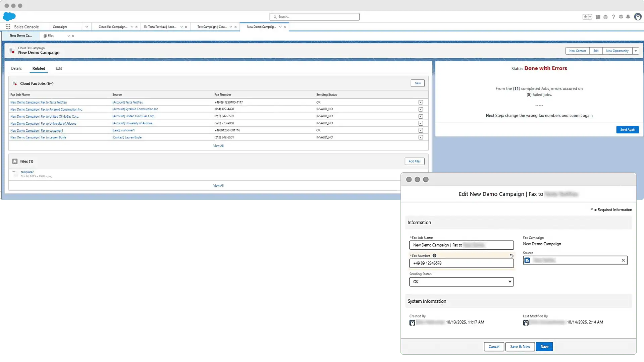Screen dimensions: 644x362
Task: Click the Edit button in record header
Action: tap(596, 51)
